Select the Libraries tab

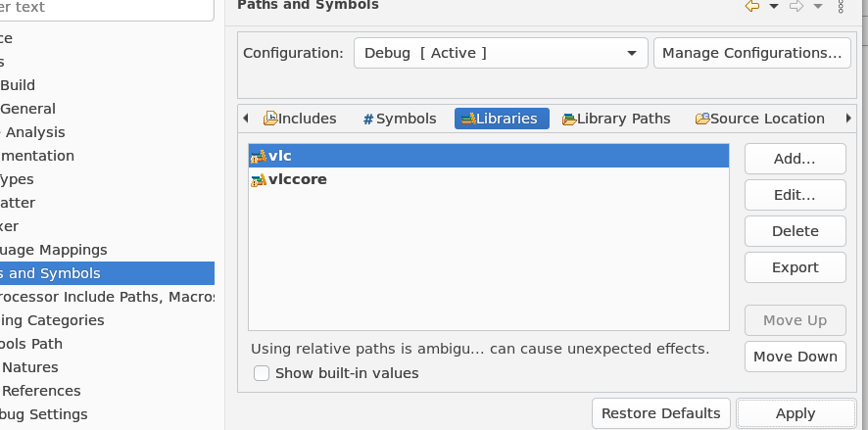coord(503,119)
